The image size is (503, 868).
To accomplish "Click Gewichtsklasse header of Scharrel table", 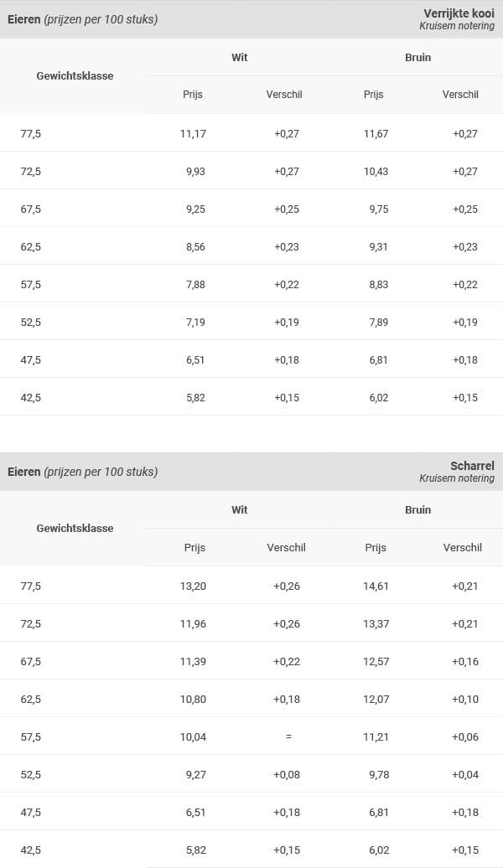I will 75,528.
